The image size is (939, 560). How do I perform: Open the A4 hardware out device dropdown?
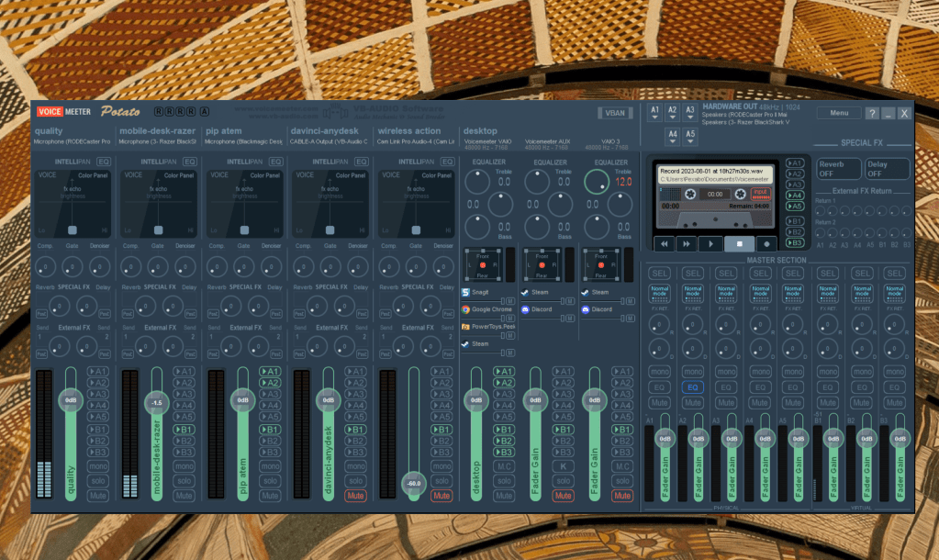[x=673, y=137]
